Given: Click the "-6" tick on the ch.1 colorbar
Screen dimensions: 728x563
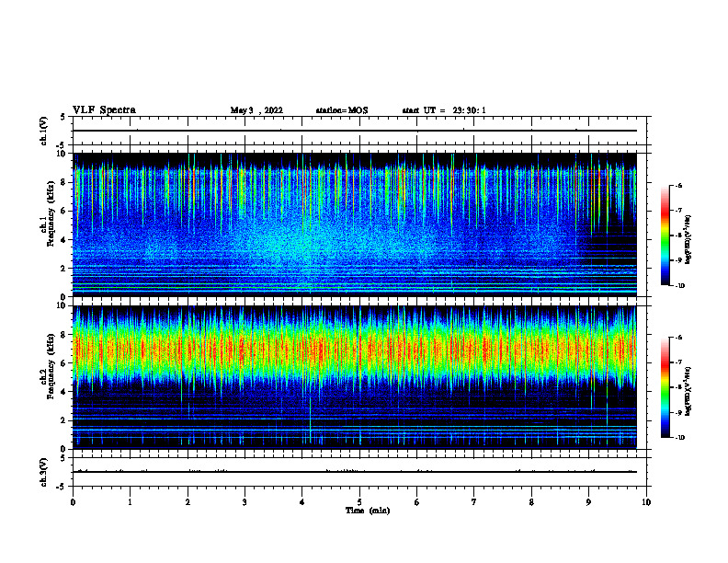Looking at the screenshot, I should coord(678,185).
